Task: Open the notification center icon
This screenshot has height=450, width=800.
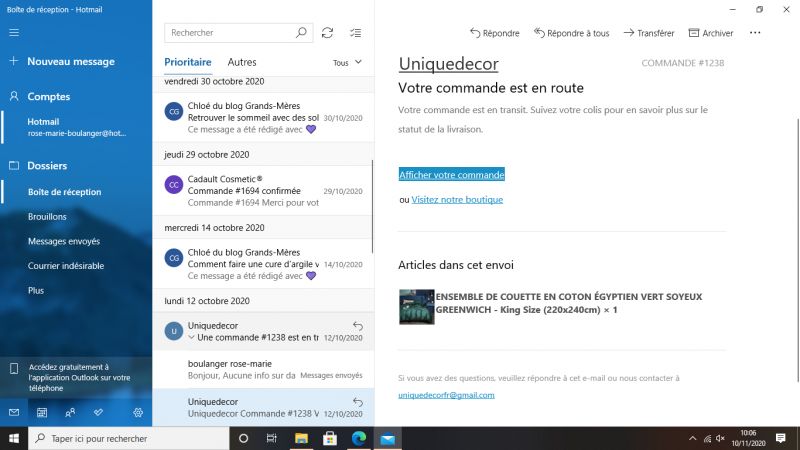Action: [x=781, y=438]
